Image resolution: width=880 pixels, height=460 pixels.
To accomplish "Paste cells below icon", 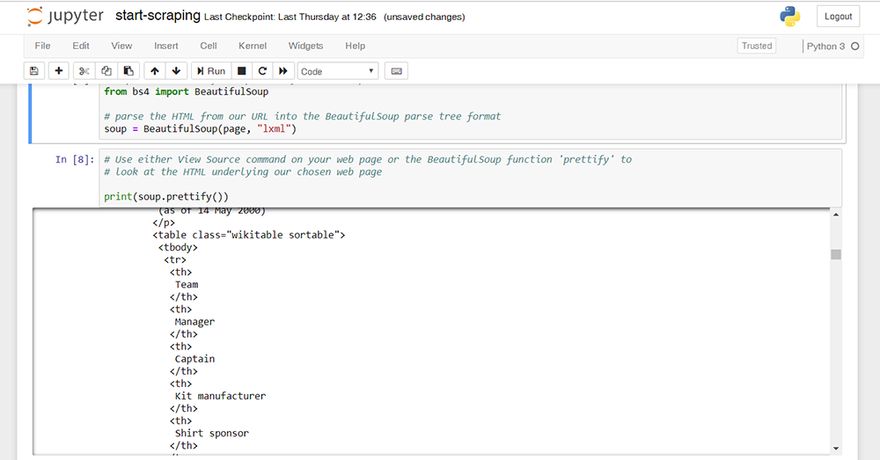I will [x=128, y=71].
